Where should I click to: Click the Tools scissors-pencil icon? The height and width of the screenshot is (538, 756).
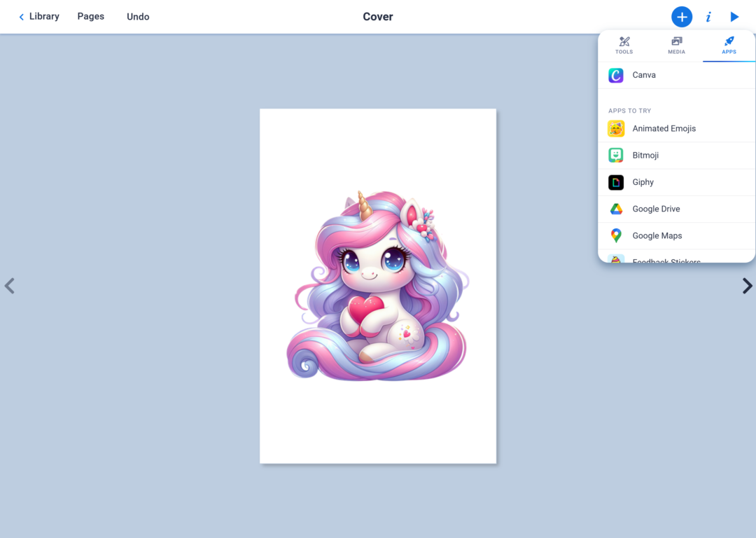pyautogui.click(x=624, y=41)
